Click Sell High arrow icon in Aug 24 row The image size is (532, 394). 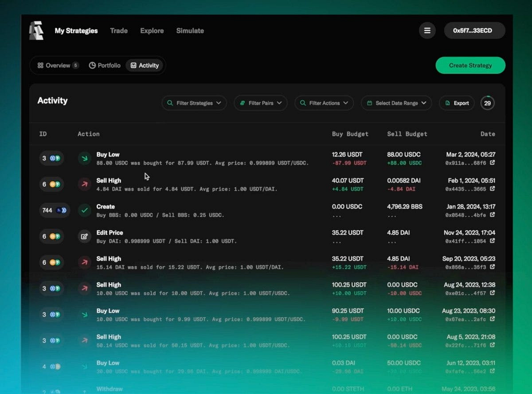coord(85,288)
